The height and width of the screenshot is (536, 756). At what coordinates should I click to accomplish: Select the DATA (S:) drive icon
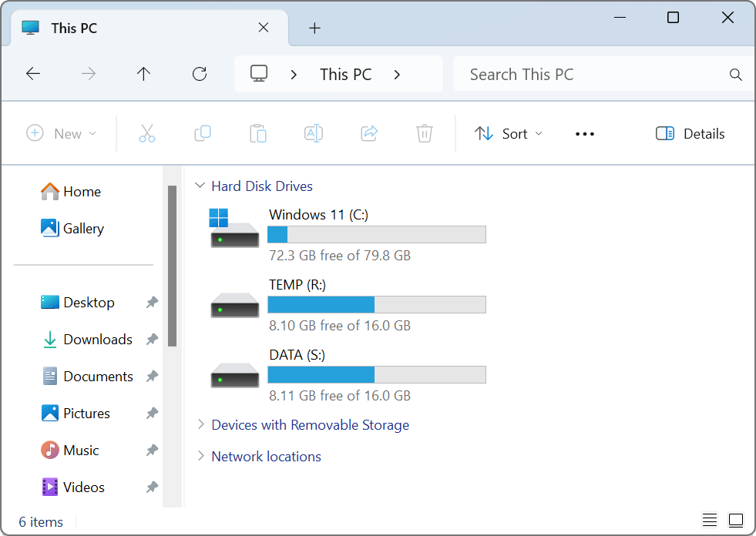click(x=235, y=375)
